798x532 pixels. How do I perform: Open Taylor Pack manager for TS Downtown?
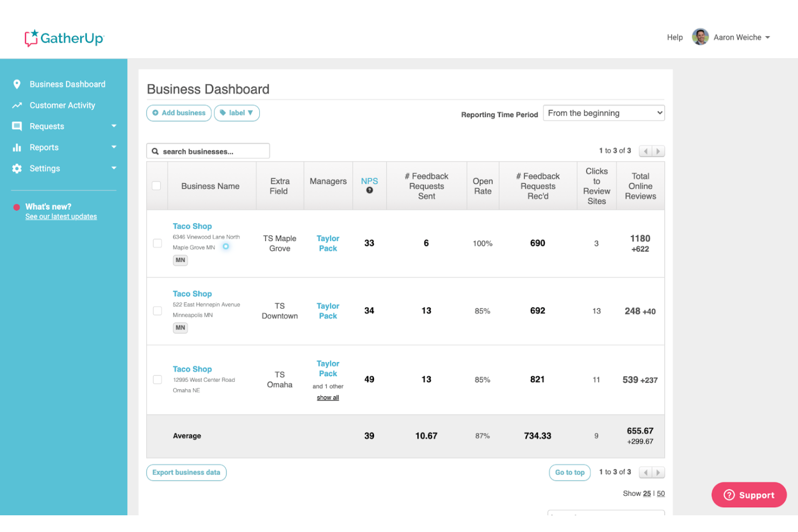[328, 311]
